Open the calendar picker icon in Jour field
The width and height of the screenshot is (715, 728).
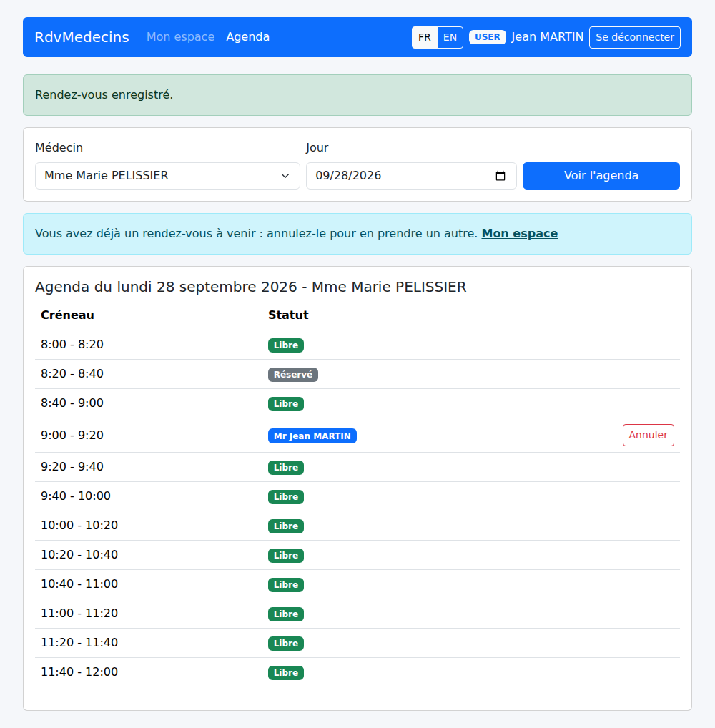500,176
